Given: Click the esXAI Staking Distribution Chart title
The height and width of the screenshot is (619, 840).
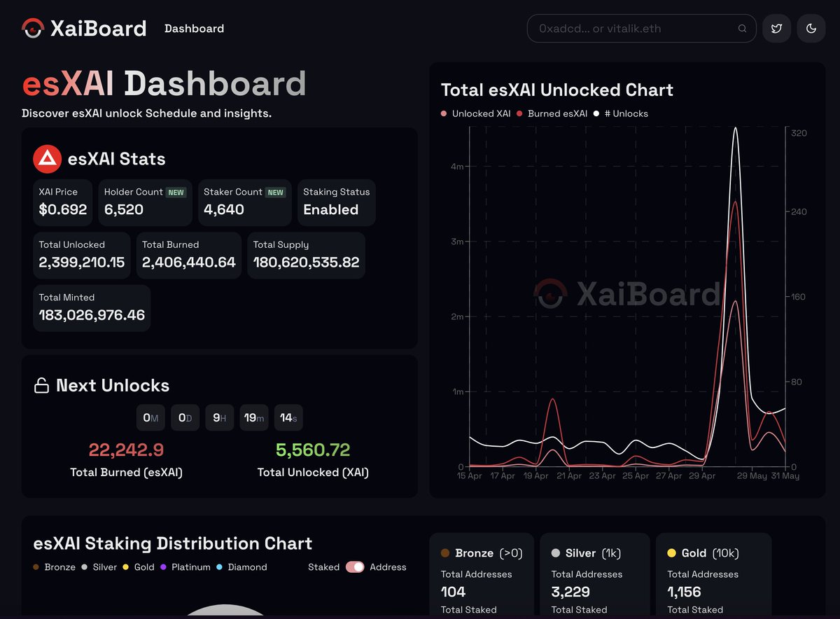Looking at the screenshot, I should click(x=173, y=543).
